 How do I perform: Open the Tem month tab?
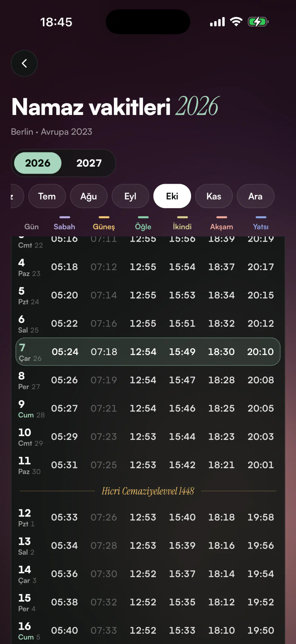pyautogui.click(x=47, y=196)
